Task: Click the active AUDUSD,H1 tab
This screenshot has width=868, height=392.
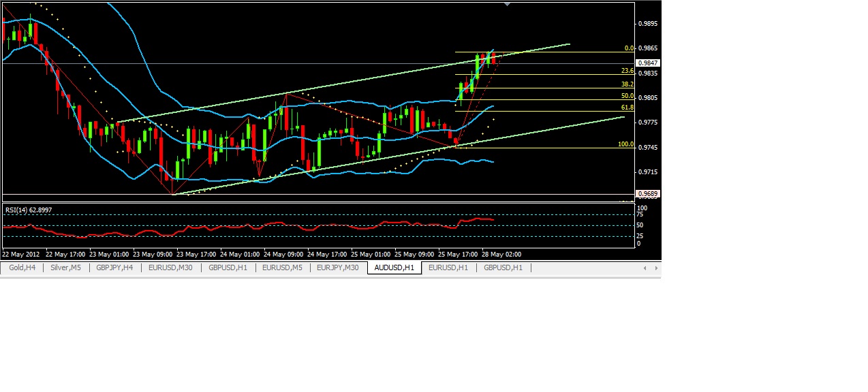Action: point(394,268)
